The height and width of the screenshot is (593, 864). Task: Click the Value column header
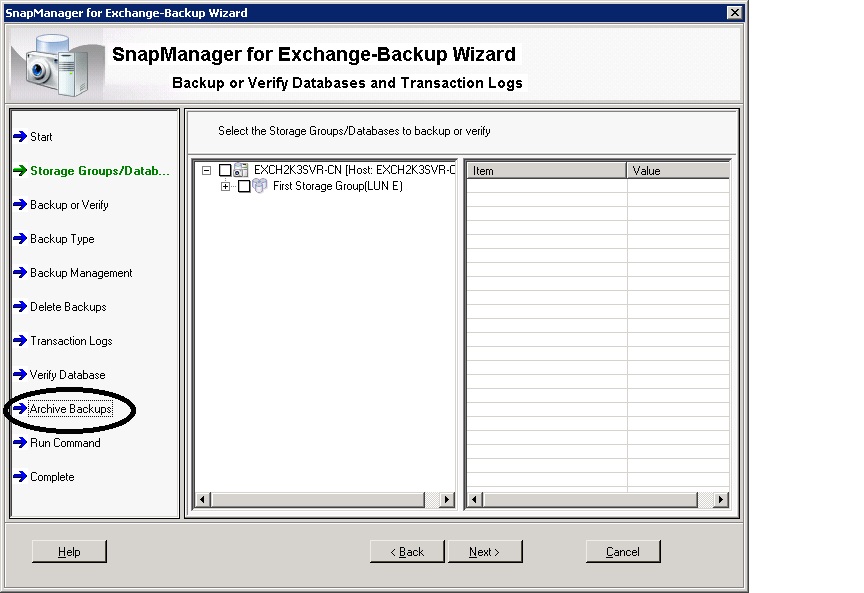678,170
